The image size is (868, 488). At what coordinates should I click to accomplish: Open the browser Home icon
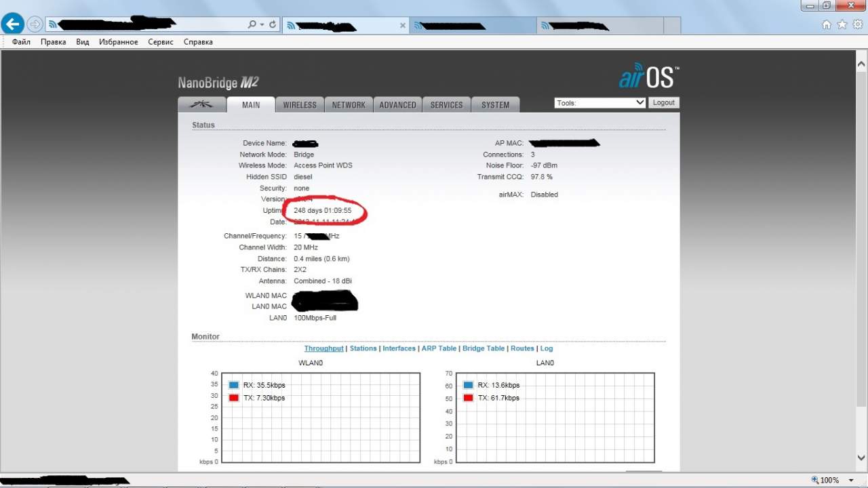pos(827,24)
